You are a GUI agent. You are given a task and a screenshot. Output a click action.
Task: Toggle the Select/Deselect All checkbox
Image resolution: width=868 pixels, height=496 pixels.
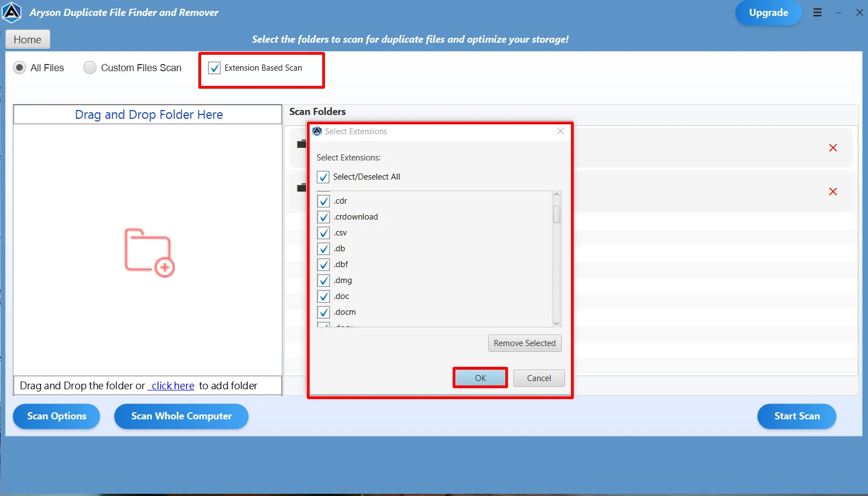point(323,177)
